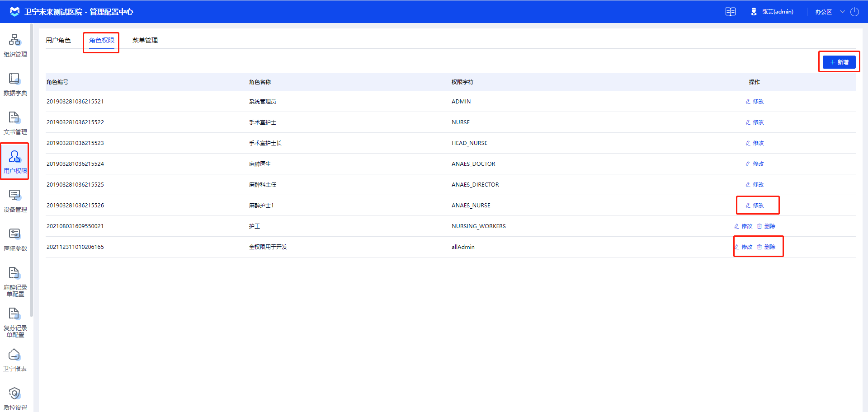Click the 角色名称 column header
This screenshot has height=412, width=868.
point(260,82)
